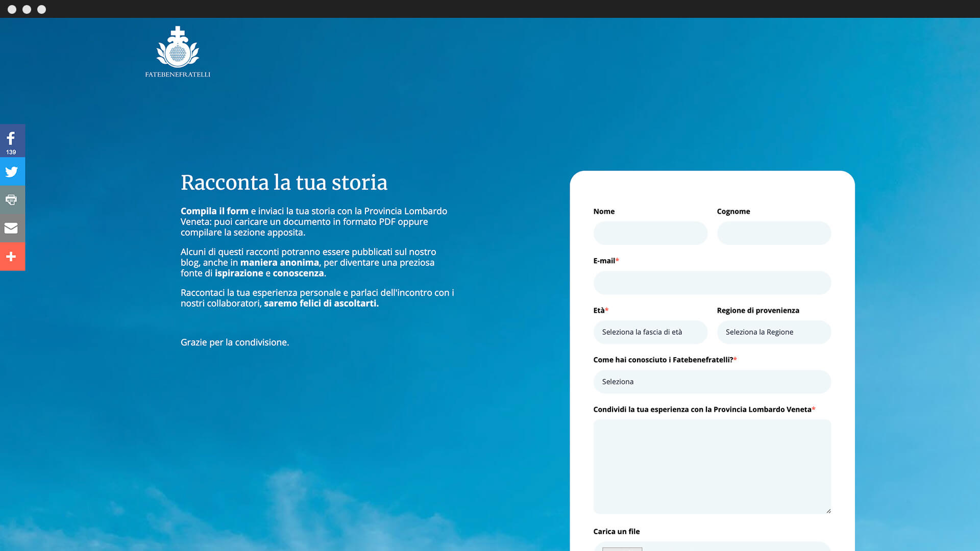Open more sharing options plus icon

tap(12, 257)
